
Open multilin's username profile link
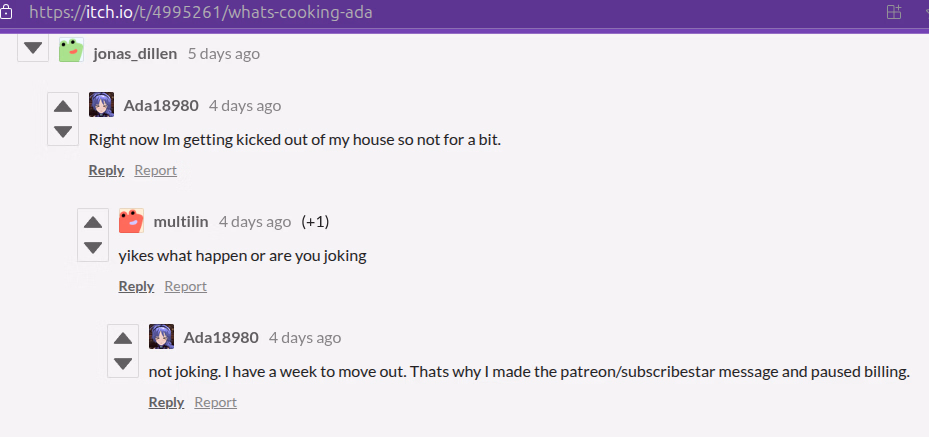point(181,221)
